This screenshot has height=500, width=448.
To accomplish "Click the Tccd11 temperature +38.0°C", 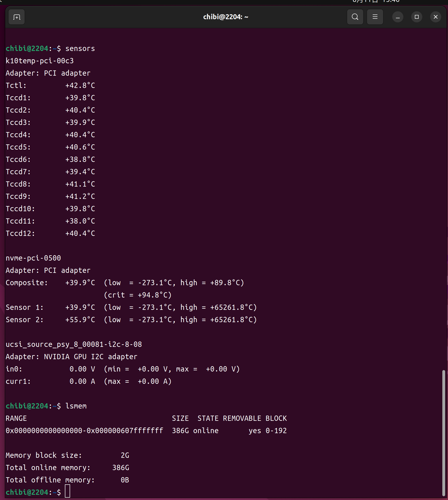I will coord(80,221).
